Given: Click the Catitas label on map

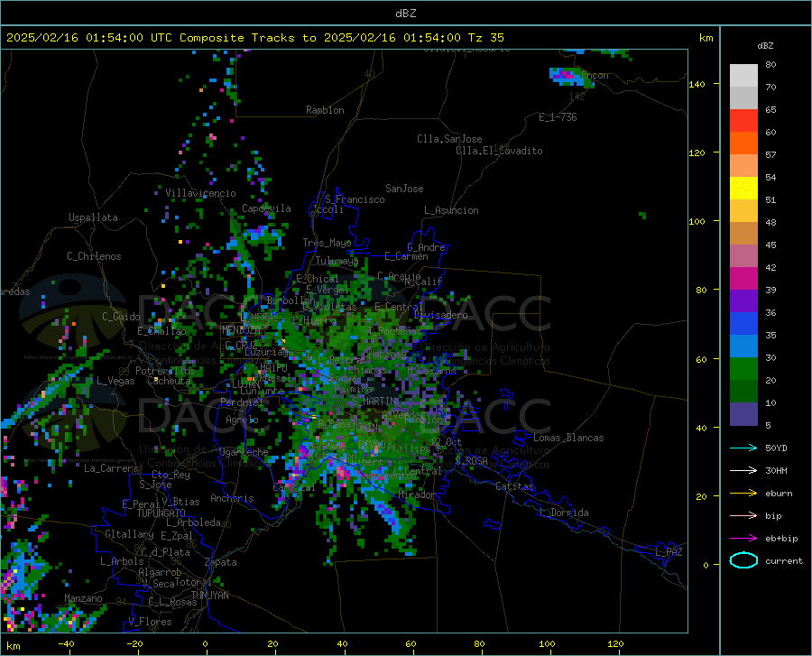Looking at the screenshot, I should (x=515, y=486).
